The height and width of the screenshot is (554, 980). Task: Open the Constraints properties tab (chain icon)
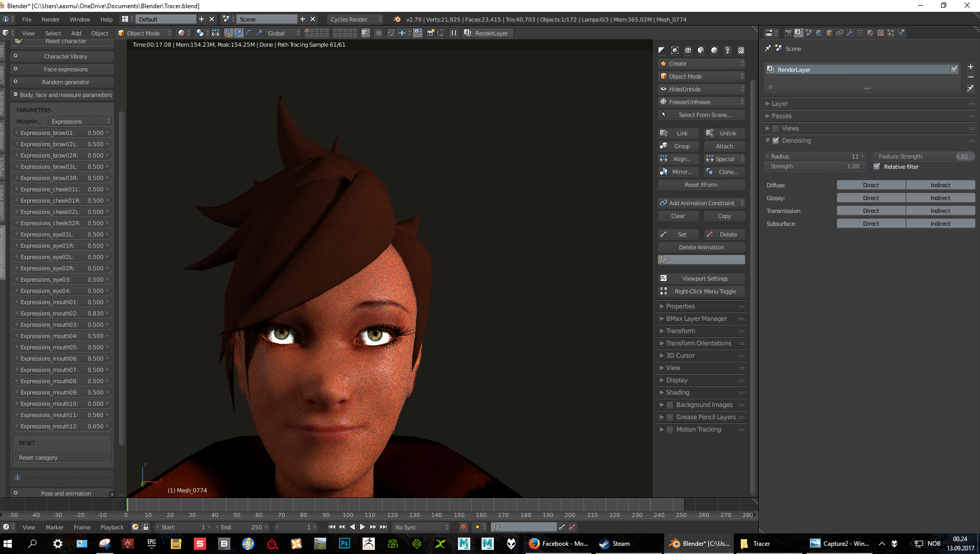click(839, 33)
